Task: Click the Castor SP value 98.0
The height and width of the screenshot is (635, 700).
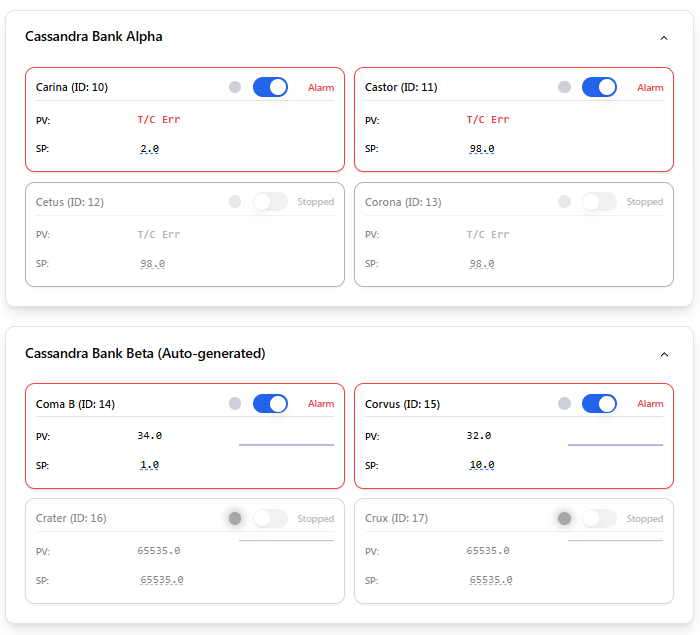Action: tap(482, 149)
